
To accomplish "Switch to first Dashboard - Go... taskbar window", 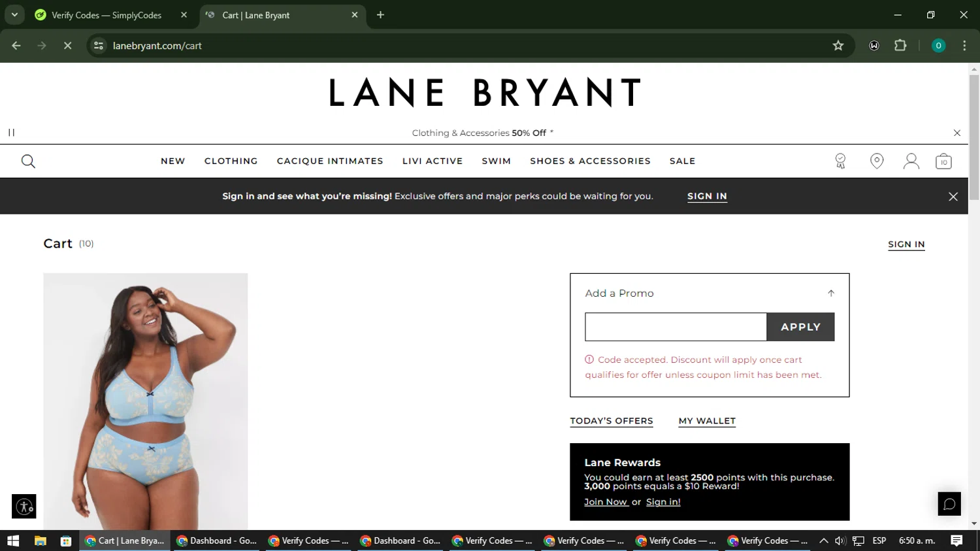I will [217, 541].
